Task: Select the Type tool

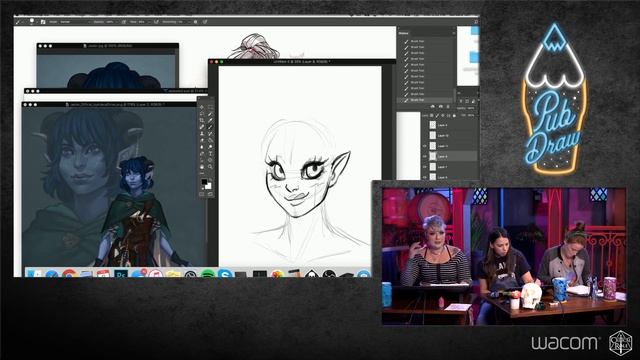Action: coord(210,153)
